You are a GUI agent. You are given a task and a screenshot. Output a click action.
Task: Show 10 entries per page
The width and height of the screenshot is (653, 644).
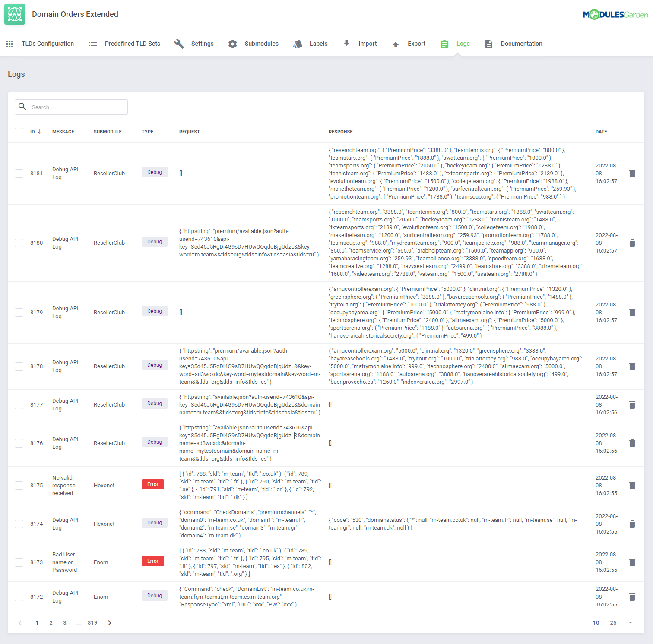[x=596, y=623]
